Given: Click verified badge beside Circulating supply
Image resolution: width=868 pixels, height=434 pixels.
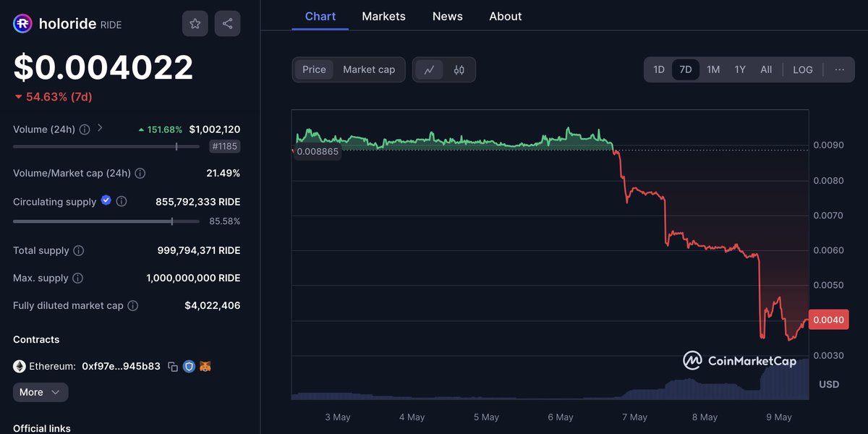Looking at the screenshot, I should point(106,200).
